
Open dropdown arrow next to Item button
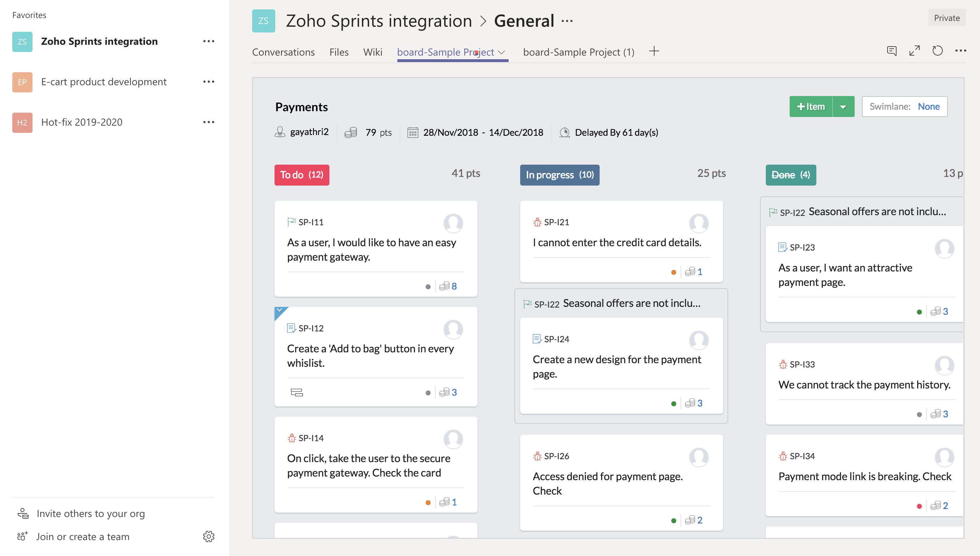point(843,107)
